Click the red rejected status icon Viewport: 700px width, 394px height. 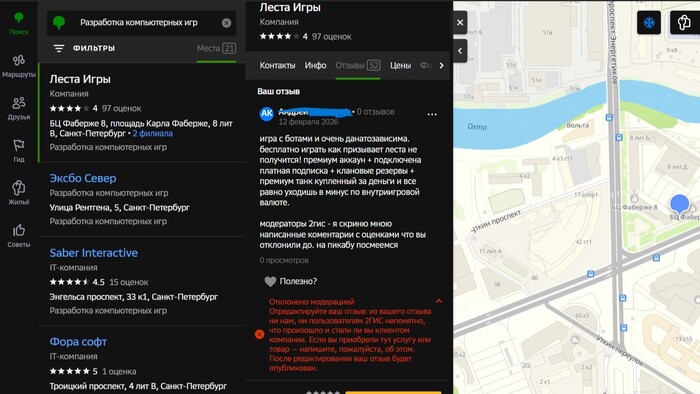259,334
